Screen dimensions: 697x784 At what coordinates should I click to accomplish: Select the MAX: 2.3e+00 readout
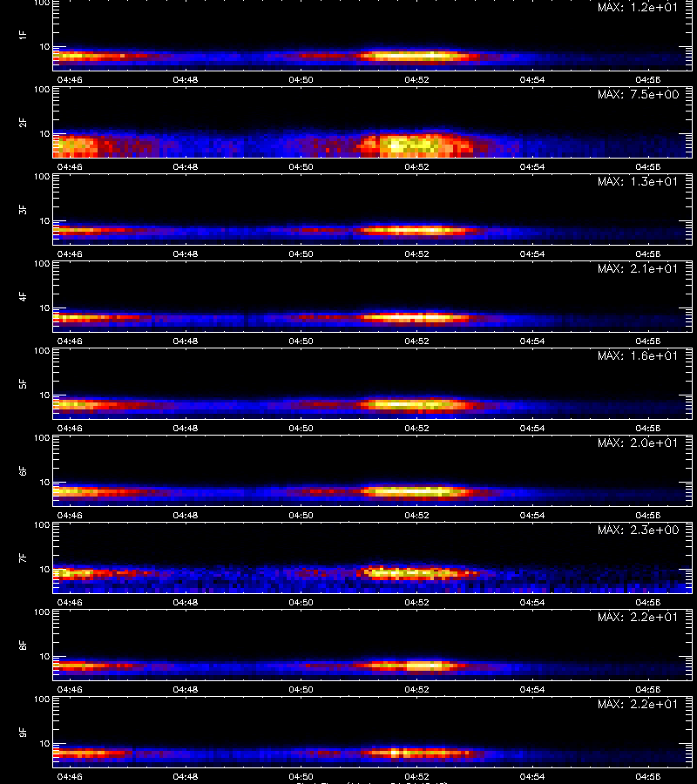638,530
